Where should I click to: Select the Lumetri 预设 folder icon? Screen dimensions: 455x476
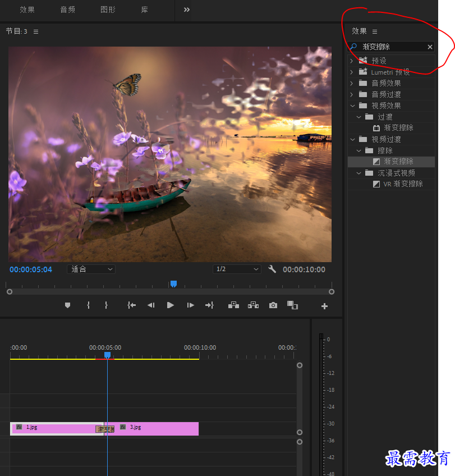[x=363, y=72]
